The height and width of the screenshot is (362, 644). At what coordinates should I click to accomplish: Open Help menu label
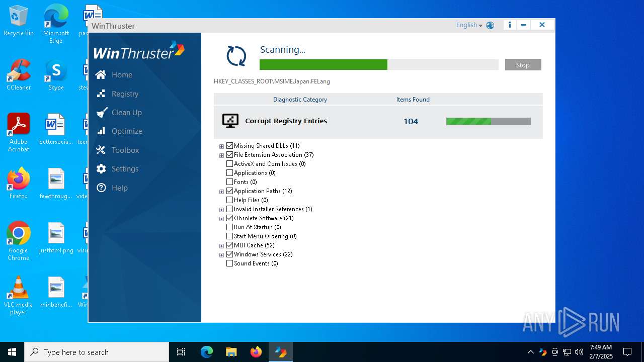click(x=120, y=188)
